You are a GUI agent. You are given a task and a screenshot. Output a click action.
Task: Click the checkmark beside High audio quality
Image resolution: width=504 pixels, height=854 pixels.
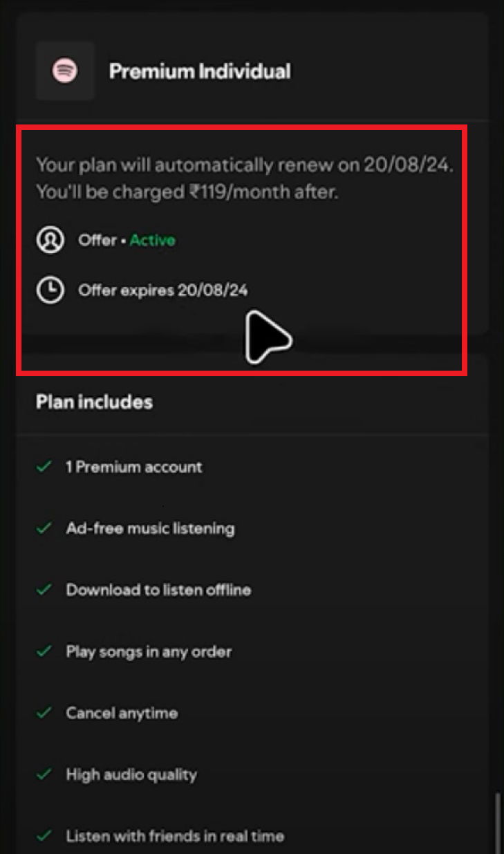point(43,774)
